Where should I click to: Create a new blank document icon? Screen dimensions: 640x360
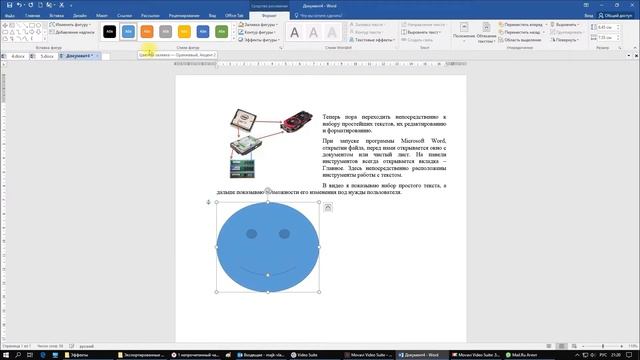[x=40, y=5]
